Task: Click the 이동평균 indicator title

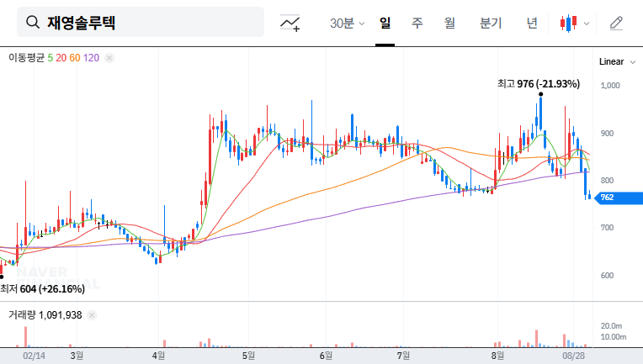Action: coord(26,58)
